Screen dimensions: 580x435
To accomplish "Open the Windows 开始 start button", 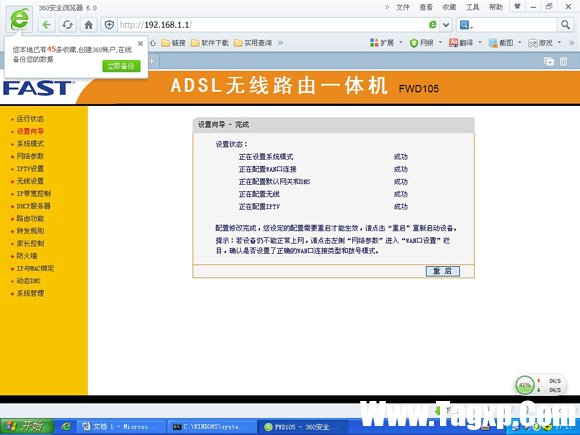I will [27, 426].
